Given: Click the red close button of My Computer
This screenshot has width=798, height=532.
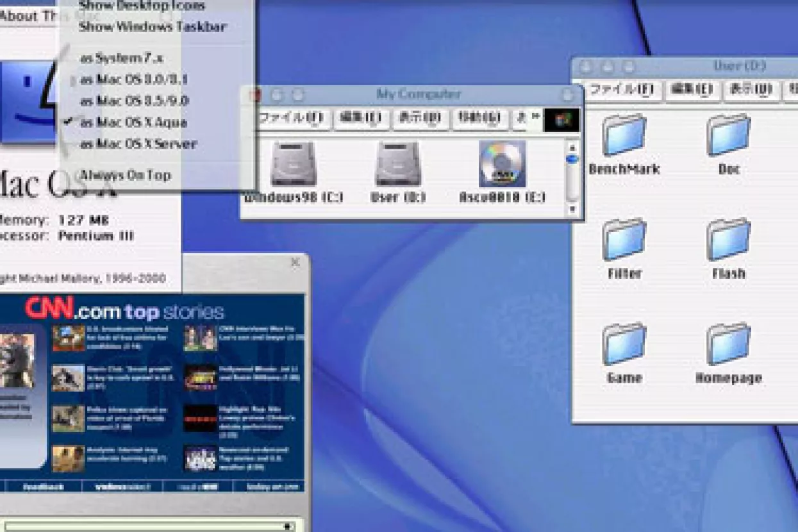Looking at the screenshot, I should coord(255,95).
